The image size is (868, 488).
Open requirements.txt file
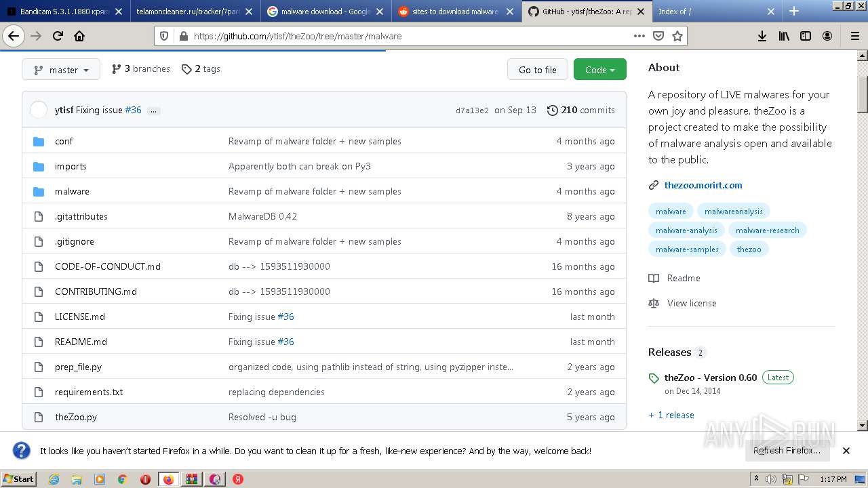(89, 392)
